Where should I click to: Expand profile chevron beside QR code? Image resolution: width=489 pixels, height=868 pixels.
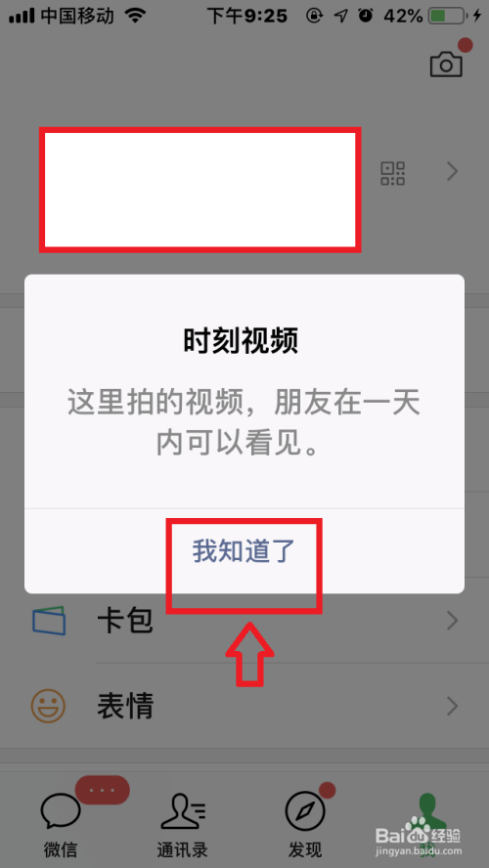(453, 172)
